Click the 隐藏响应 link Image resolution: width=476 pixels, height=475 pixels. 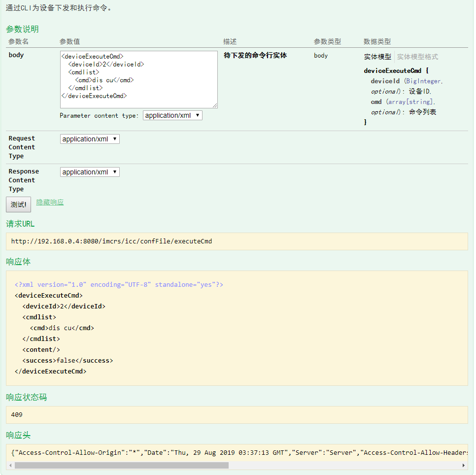[x=50, y=203]
